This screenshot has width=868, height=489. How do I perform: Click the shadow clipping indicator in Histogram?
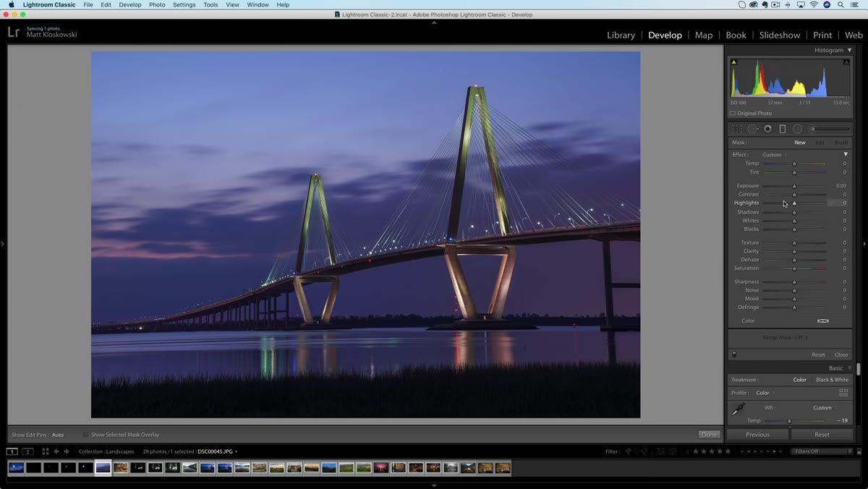733,62
